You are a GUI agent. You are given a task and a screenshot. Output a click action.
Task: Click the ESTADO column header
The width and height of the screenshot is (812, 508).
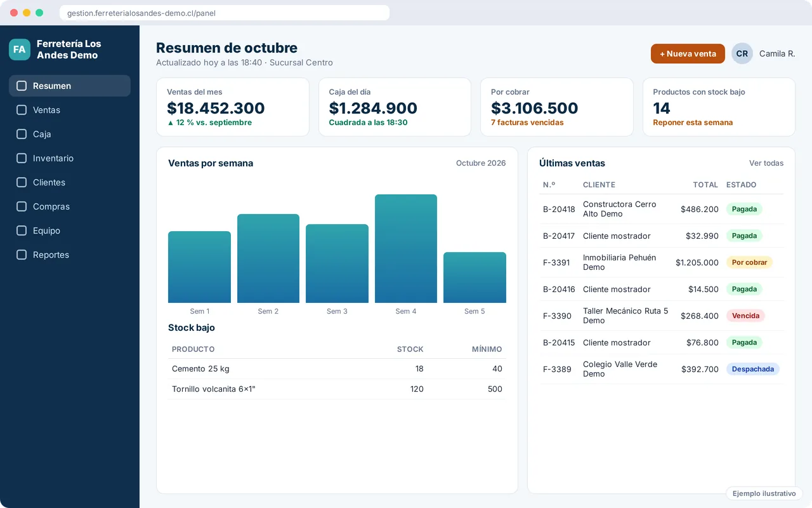(x=741, y=185)
